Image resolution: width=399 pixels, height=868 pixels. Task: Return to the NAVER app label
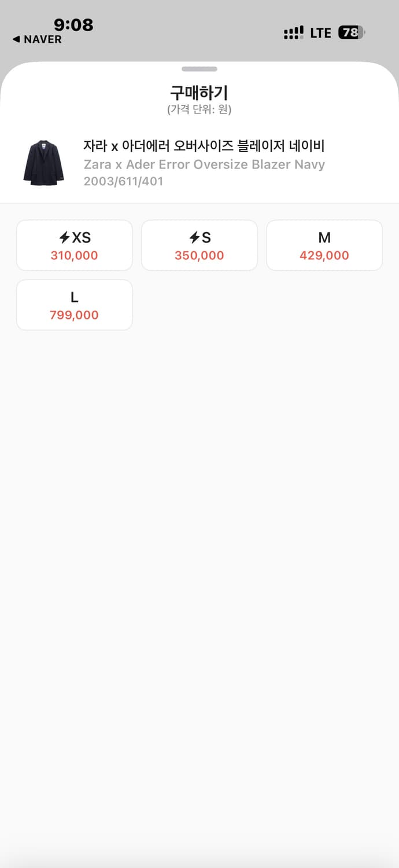42,39
